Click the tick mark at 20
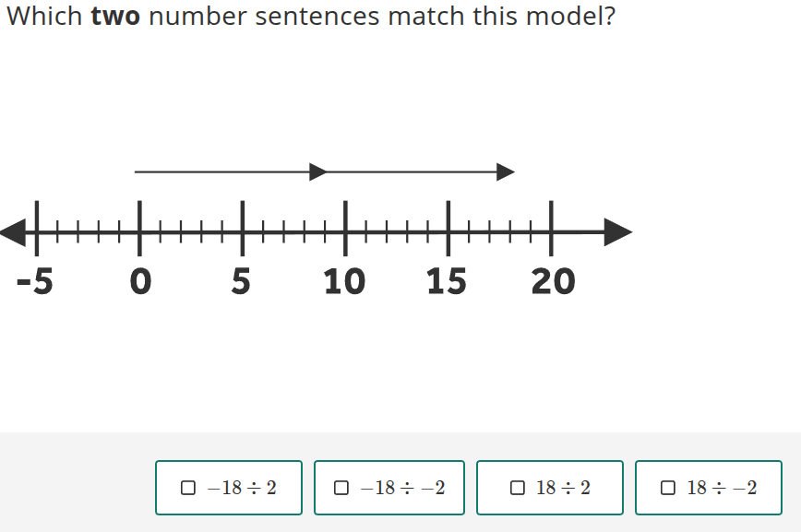This screenshot has height=532, width=801. [552, 229]
